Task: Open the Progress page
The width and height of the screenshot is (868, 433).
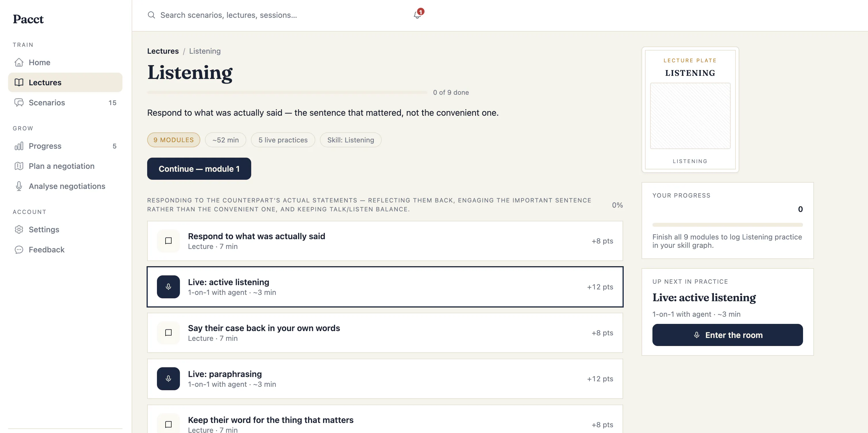Action: 65,146
